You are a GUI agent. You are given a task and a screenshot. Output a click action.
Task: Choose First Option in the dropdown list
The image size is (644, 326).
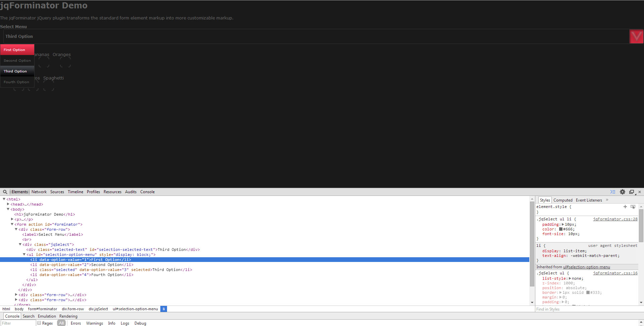point(17,50)
